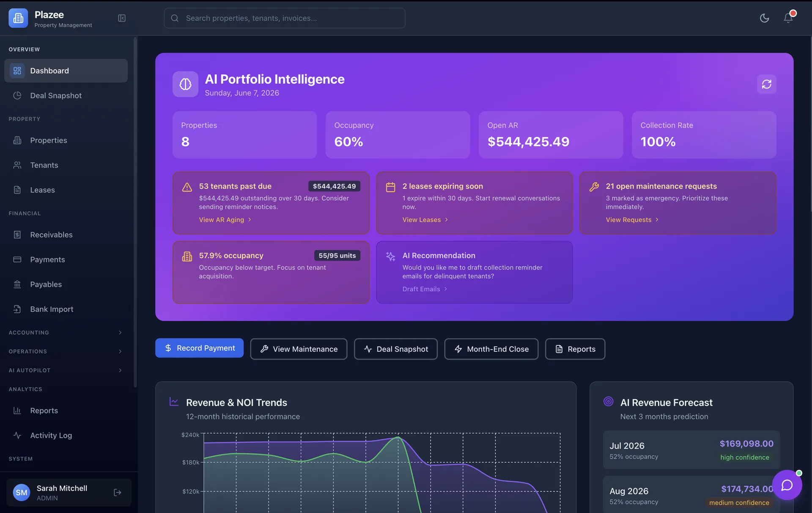Image resolution: width=812 pixels, height=513 pixels.
Task: Click the Receivables invoice icon
Action: tap(17, 234)
